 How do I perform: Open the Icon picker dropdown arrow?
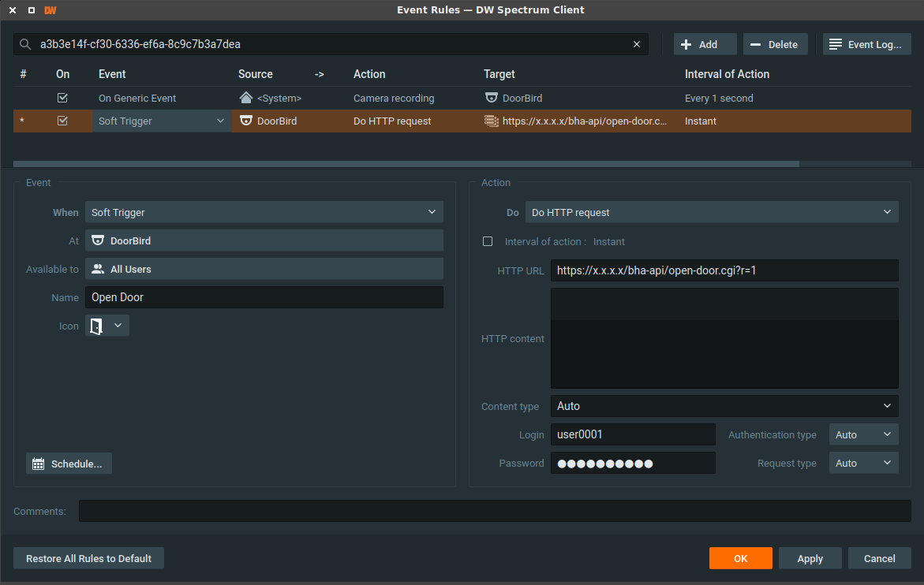(x=118, y=326)
